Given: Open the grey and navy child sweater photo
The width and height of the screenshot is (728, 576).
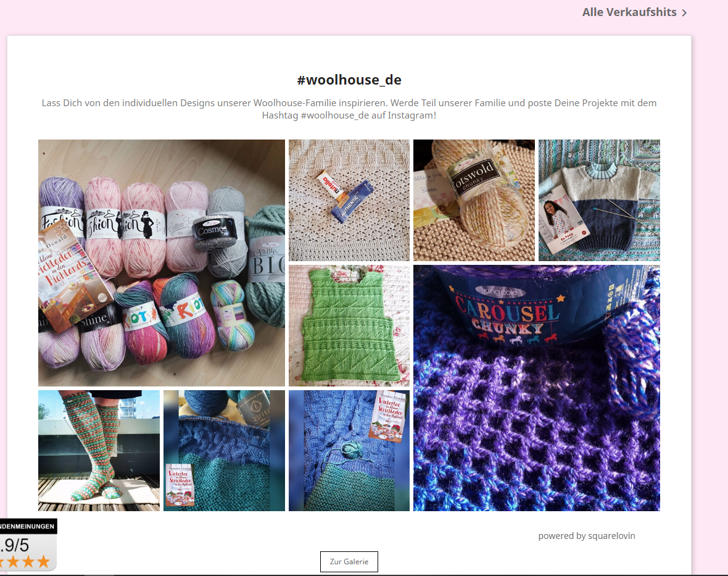Looking at the screenshot, I should tap(600, 200).
